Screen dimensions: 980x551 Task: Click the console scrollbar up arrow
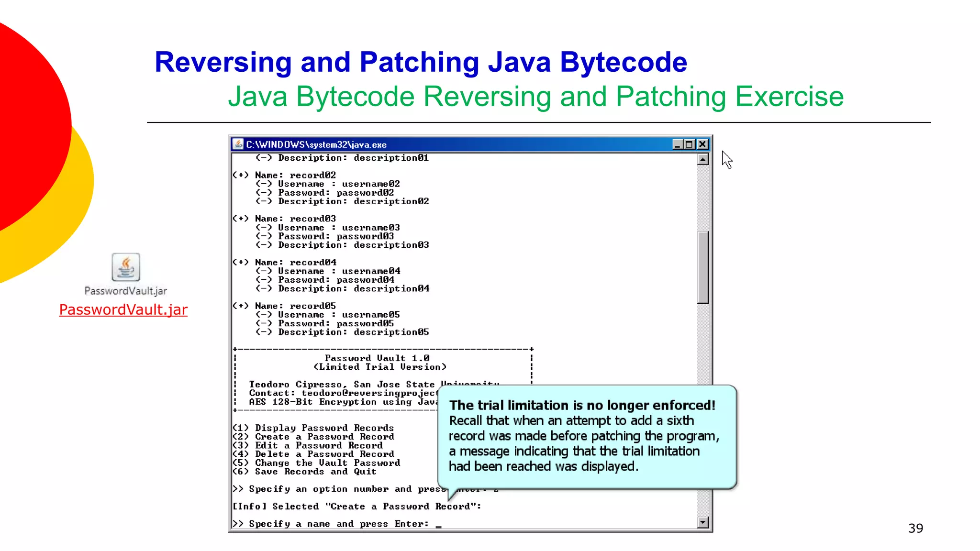(702, 159)
